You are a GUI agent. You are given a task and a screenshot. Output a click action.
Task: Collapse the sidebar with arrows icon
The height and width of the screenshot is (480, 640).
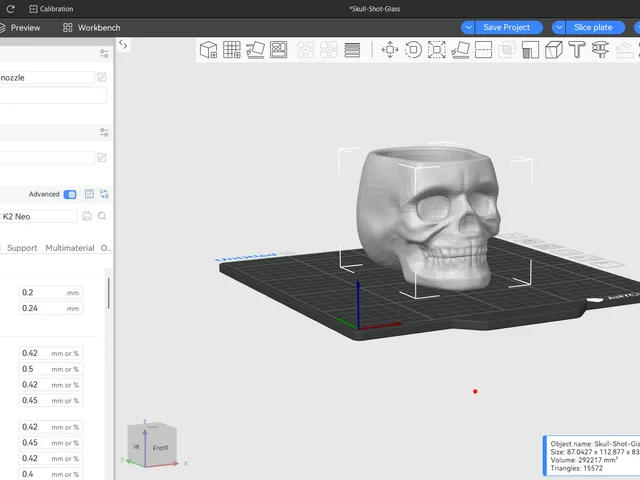coord(123,44)
